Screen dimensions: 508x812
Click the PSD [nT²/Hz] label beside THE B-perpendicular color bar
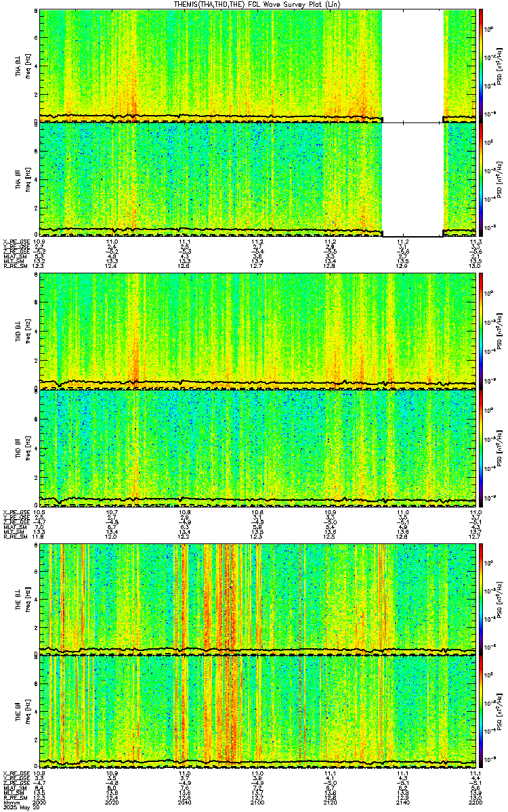click(501, 599)
